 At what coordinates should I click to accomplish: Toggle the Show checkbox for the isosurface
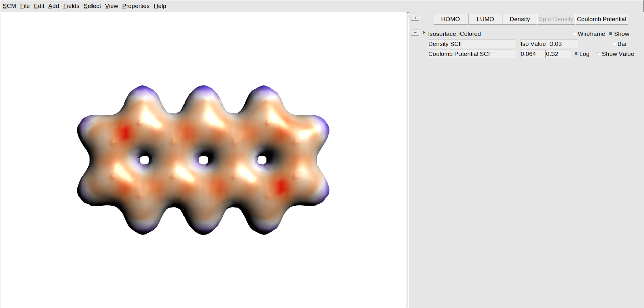(x=611, y=34)
